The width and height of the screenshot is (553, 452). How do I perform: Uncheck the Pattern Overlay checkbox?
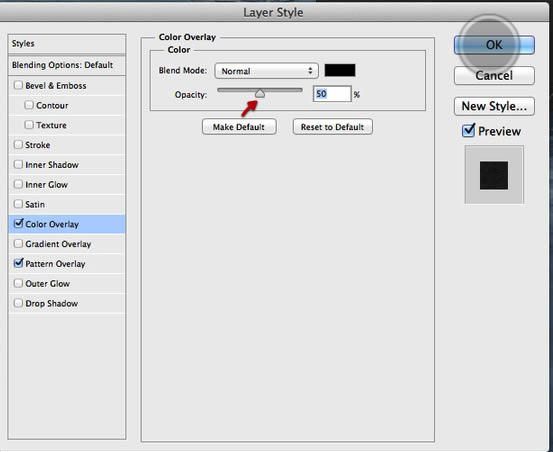coord(18,263)
